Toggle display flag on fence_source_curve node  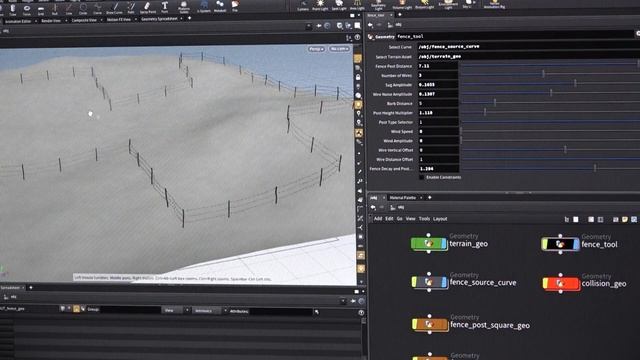444,282
